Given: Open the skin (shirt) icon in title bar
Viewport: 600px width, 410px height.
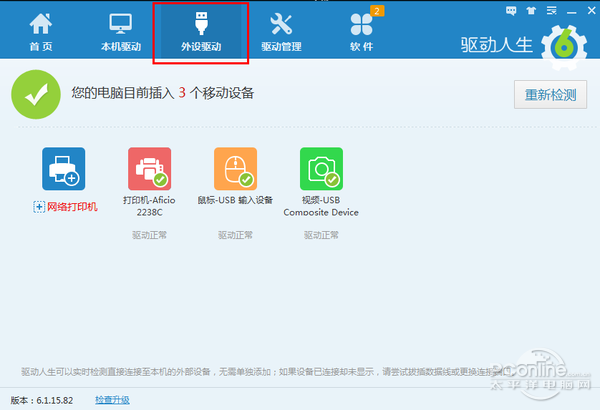Looking at the screenshot, I should (529, 11).
